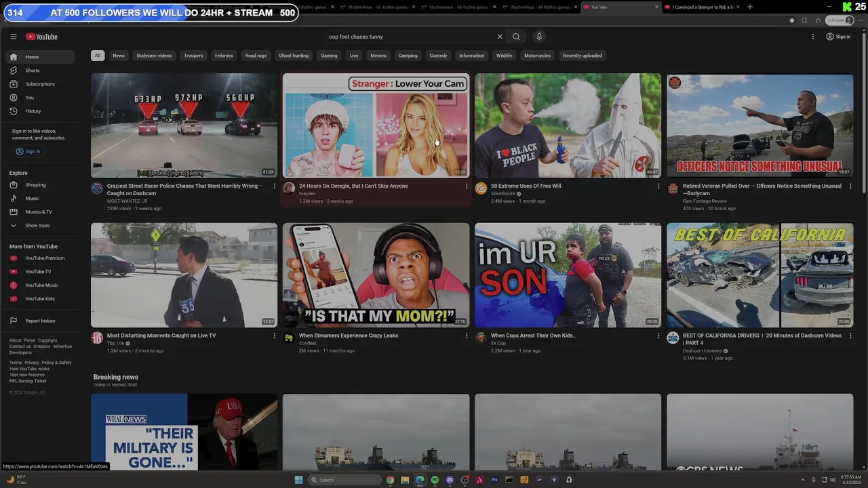Select the Recently uploaded chip
The height and width of the screenshot is (488, 868).
(582, 56)
